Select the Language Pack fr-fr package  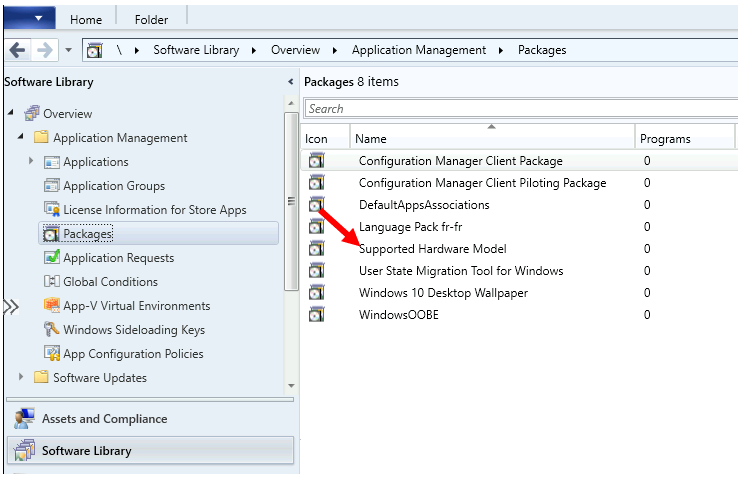tap(519, 227)
